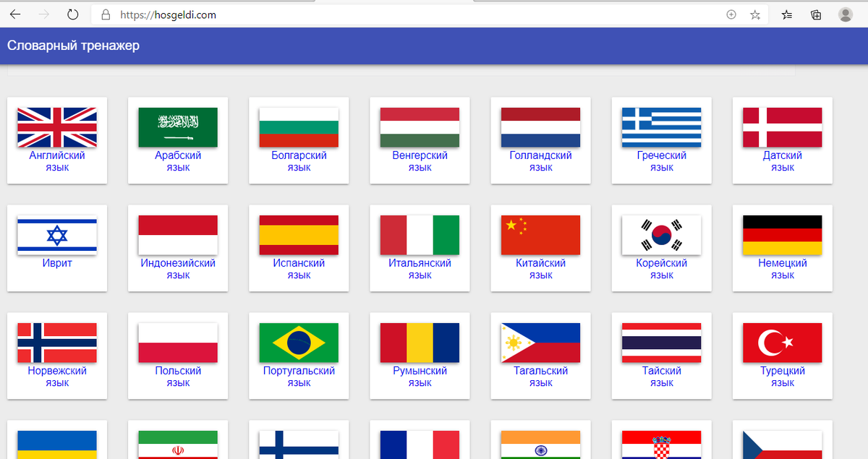Open the favorites list icon
Image resolution: width=868 pixels, height=459 pixels.
[x=788, y=14]
